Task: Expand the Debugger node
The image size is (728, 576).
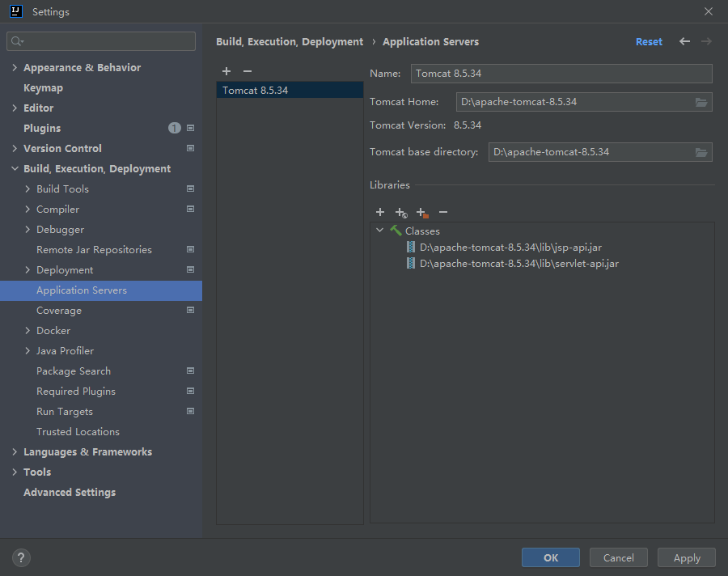Action: coord(28,230)
